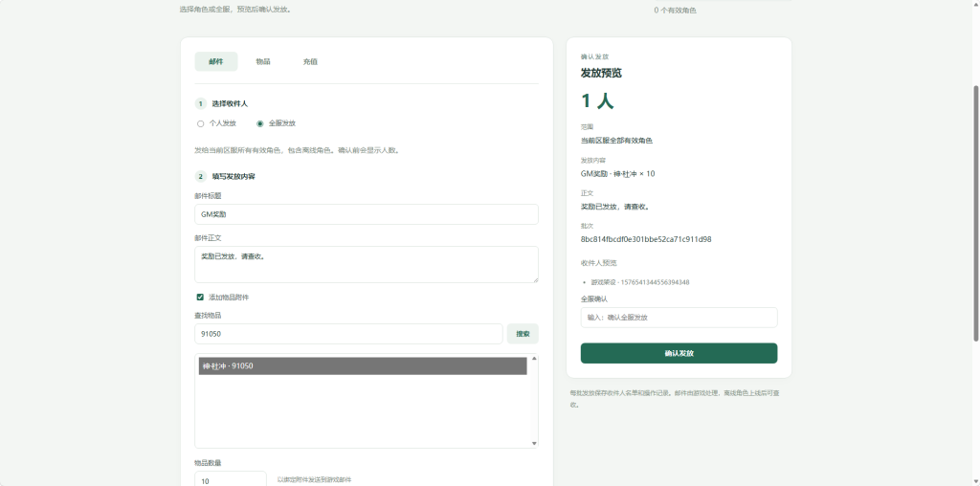This screenshot has height=486, width=980.
Task: Switch to the 物品 tab
Action: [262, 61]
